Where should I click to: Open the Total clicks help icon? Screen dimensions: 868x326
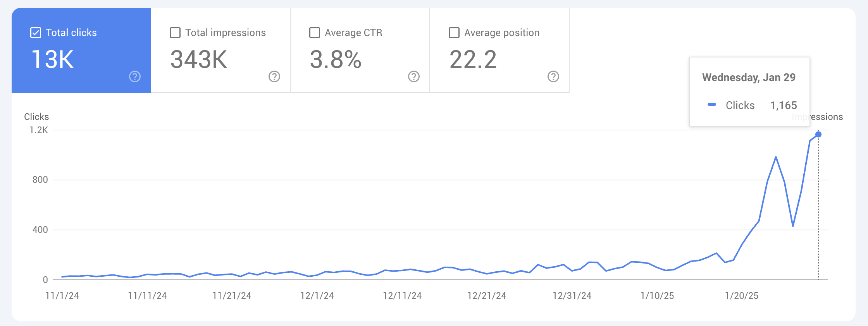pos(134,77)
